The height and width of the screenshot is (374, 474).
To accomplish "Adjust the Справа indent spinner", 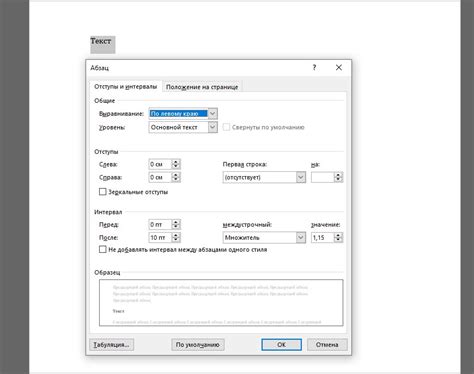I will (x=176, y=177).
